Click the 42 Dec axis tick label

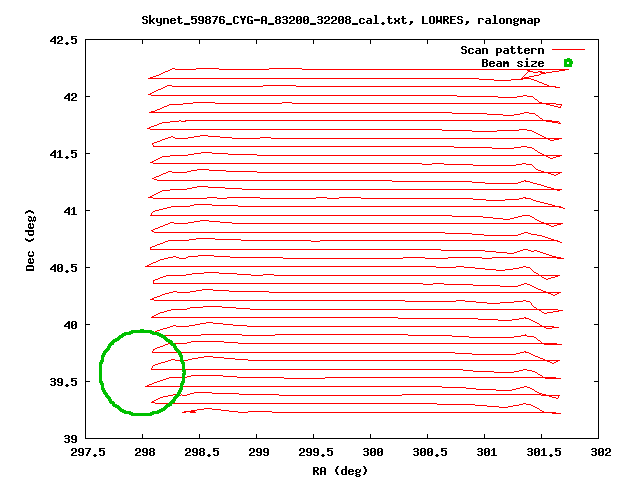click(x=69, y=97)
